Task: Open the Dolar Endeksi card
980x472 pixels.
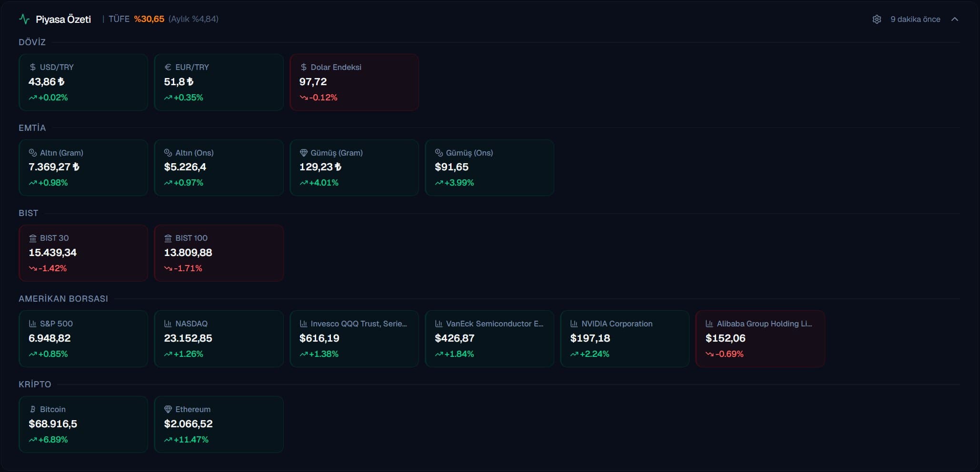Action: tap(354, 82)
